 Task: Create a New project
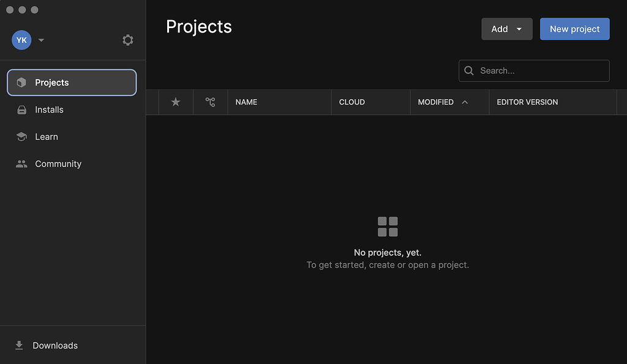(574, 29)
